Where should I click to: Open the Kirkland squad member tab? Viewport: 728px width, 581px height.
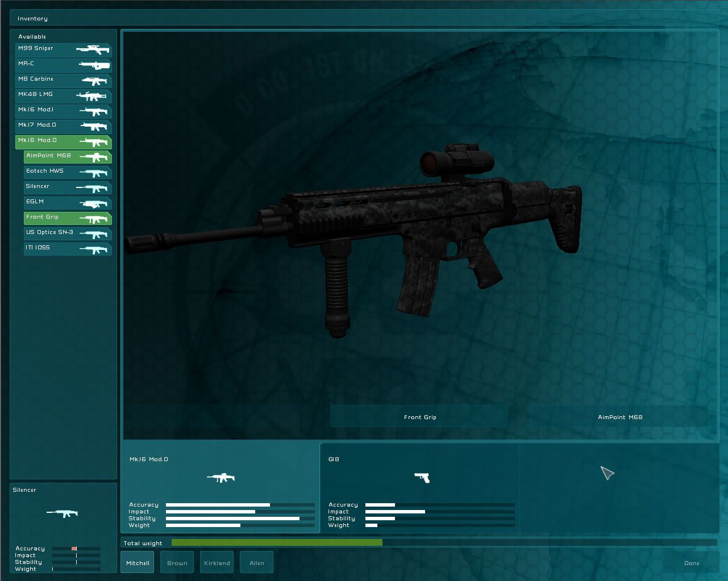(x=217, y=563)
